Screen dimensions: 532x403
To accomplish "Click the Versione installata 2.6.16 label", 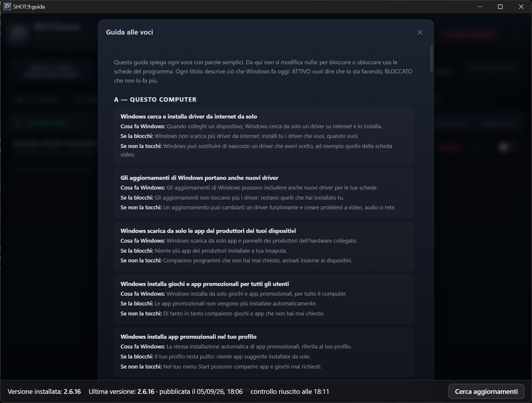I will (x=44, y=392).
